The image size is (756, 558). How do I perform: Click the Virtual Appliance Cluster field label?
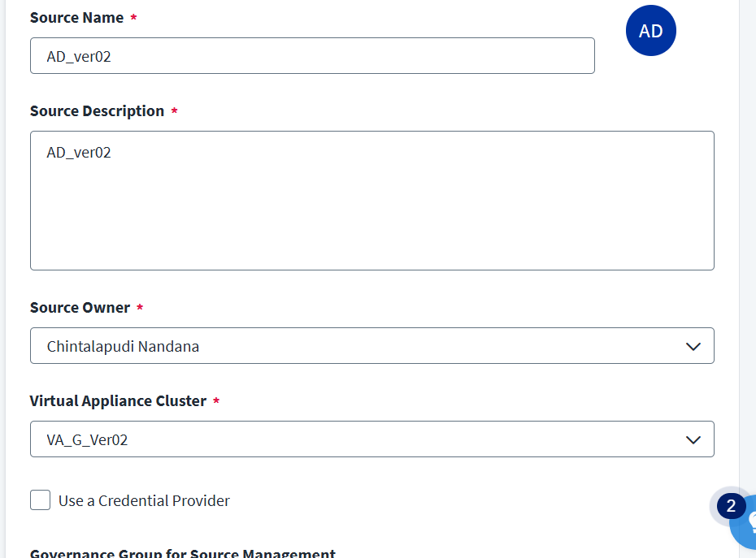click(x=118, y=401)
